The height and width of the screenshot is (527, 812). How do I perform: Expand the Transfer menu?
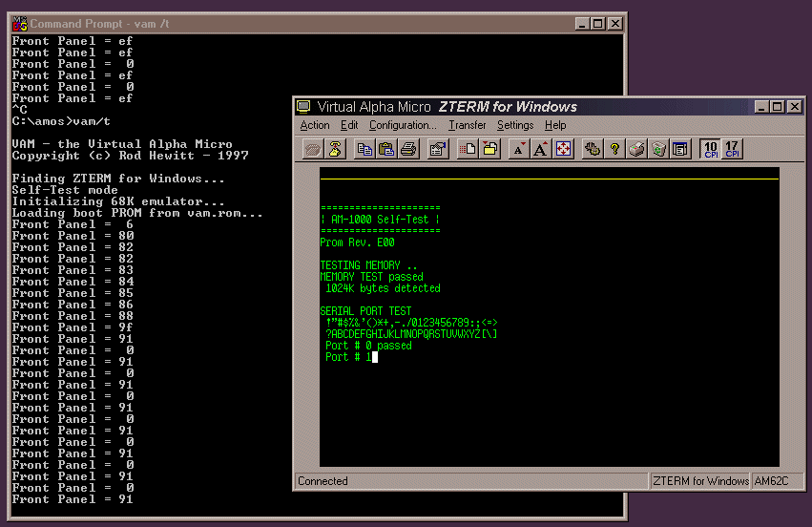[x=468, y=125]
